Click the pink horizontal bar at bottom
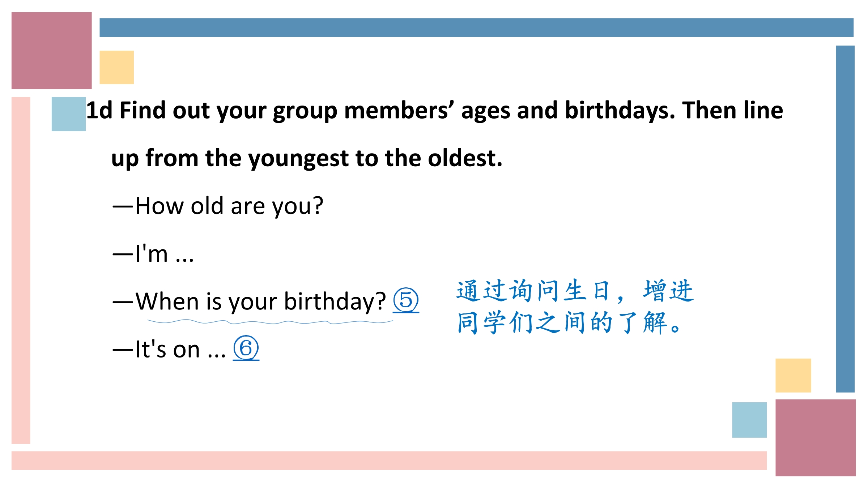The image size is (868, 488). tap(389, 461)
